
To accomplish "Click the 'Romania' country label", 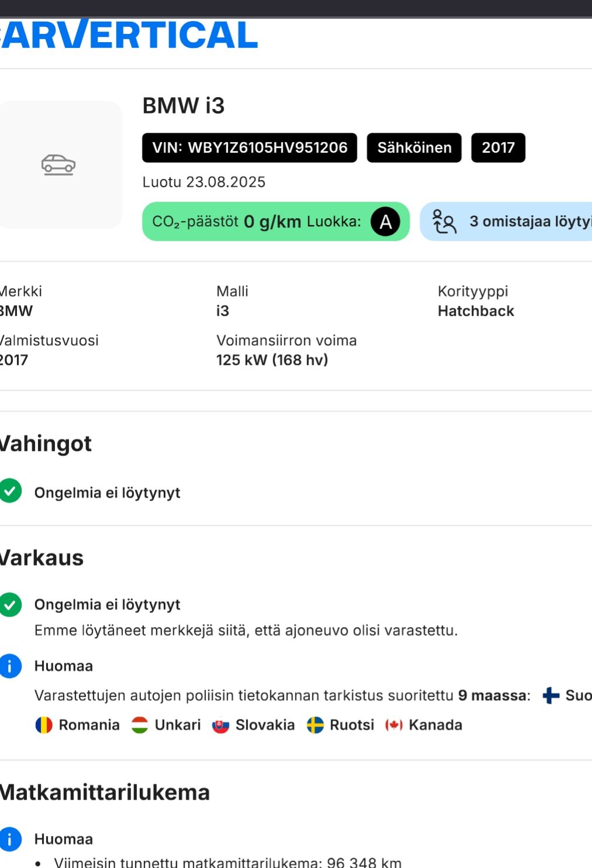I will [89, 725].
